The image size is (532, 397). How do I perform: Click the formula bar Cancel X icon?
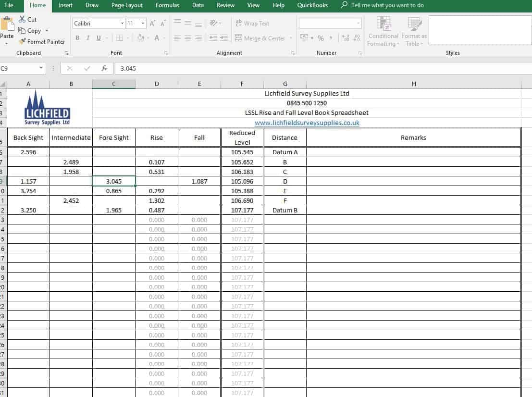click(x=70, y=68)
